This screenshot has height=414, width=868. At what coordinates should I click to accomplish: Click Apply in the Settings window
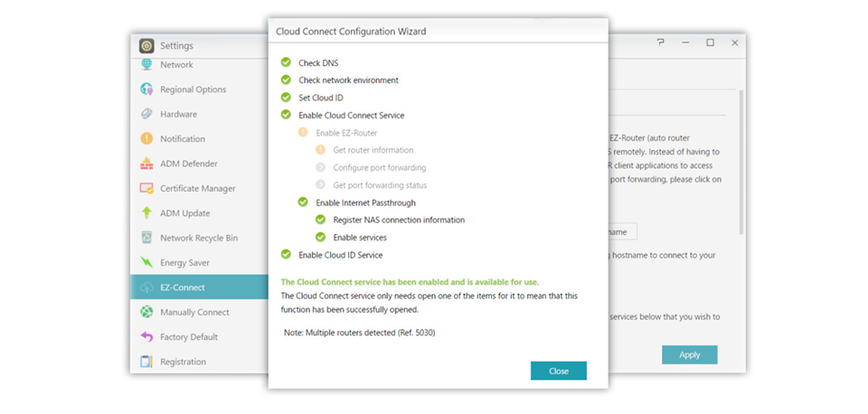[690, 354]
